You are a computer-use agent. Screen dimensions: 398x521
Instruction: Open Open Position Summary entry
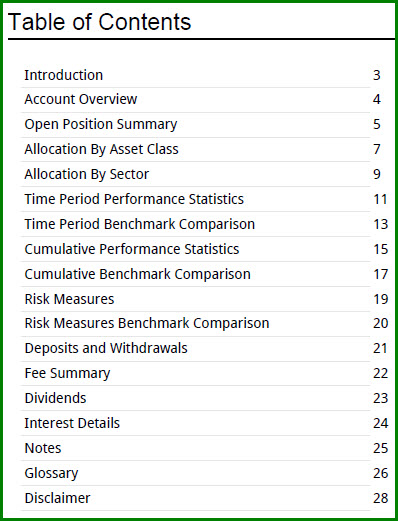point(101,124)
